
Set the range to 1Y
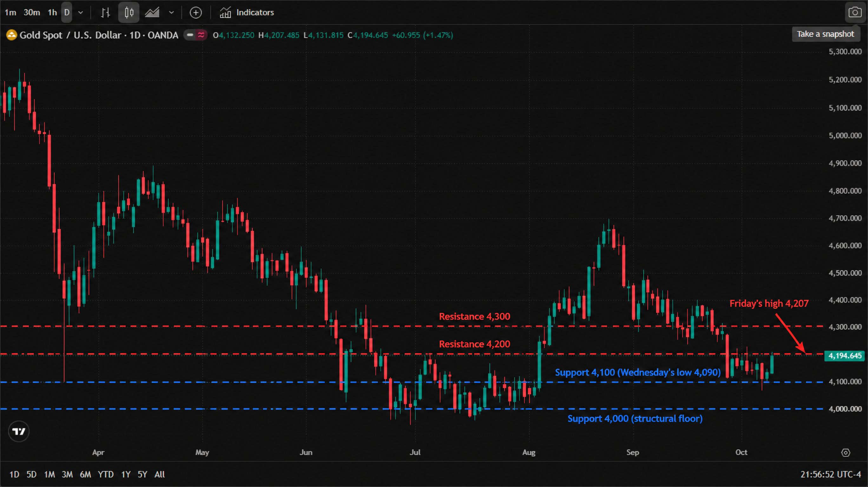pos(126,475)
